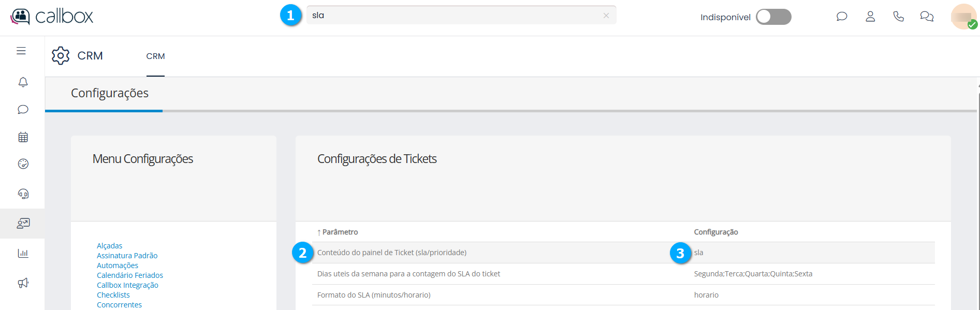Image resolution: width=980 pixels, height=310 pixels.
Task: Toggle the Indisponível availability switch
Action: (x=773, y=17)
